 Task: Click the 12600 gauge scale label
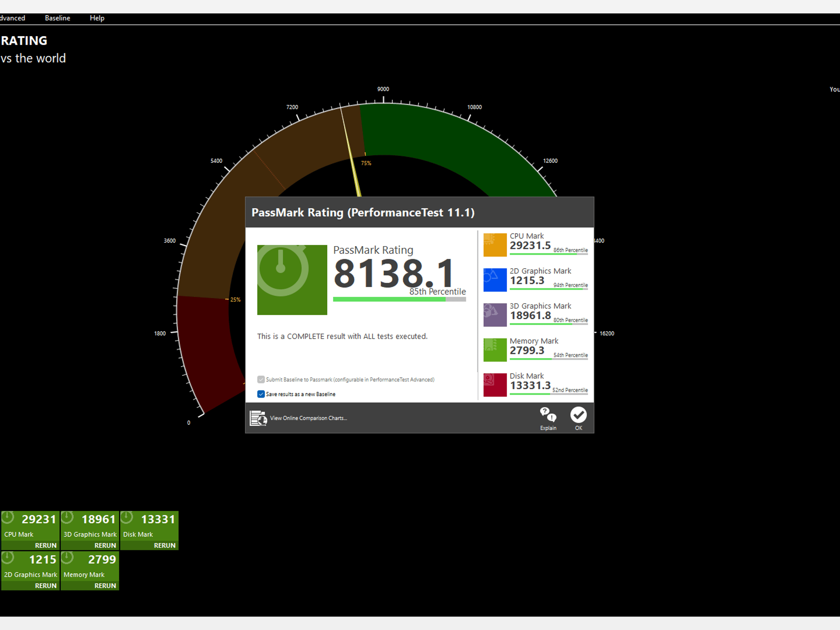point(550,161)
